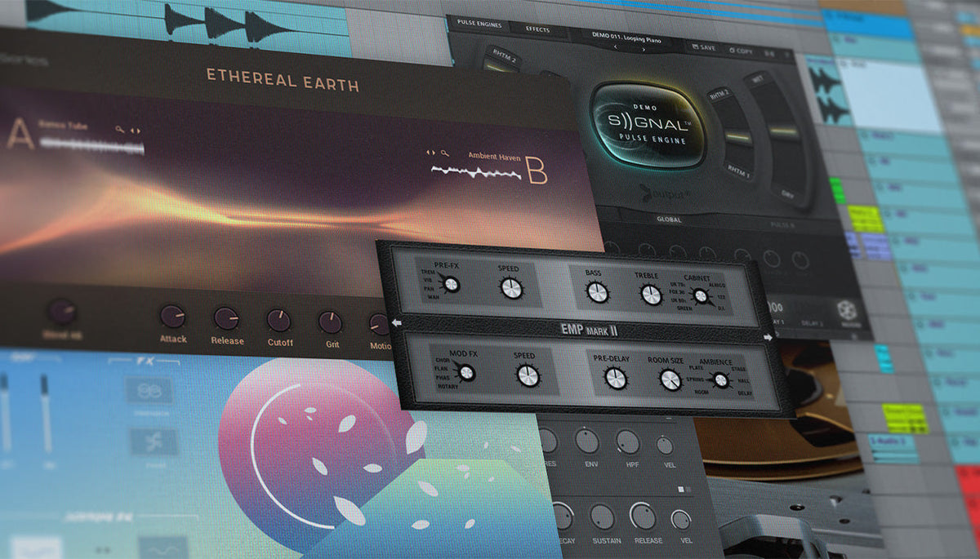980x559 pixels.
Task: Click the reel icon in Signal's bottom corner
Action: pyautogui.click(x=847, y=310)
